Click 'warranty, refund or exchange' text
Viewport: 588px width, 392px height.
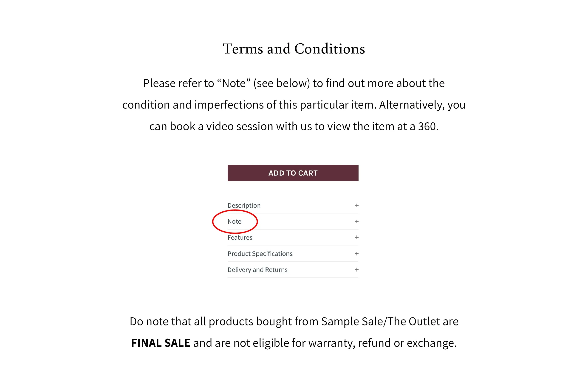(382, 343)
